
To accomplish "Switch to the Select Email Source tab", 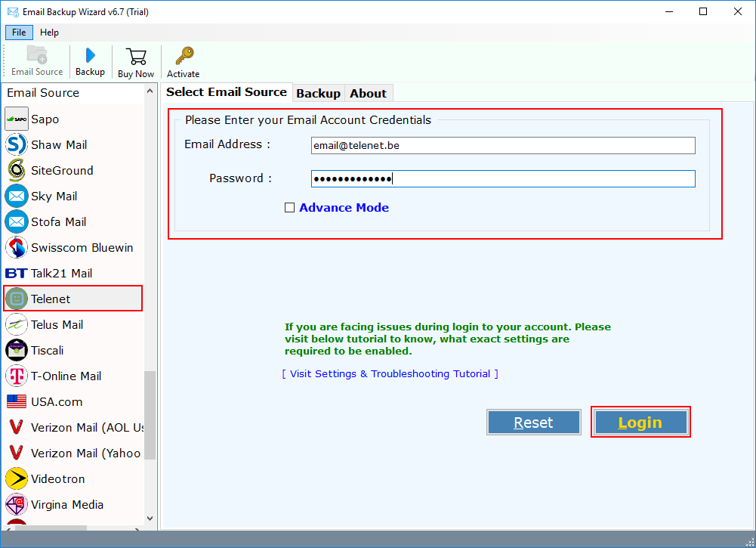I will [227, 92].
